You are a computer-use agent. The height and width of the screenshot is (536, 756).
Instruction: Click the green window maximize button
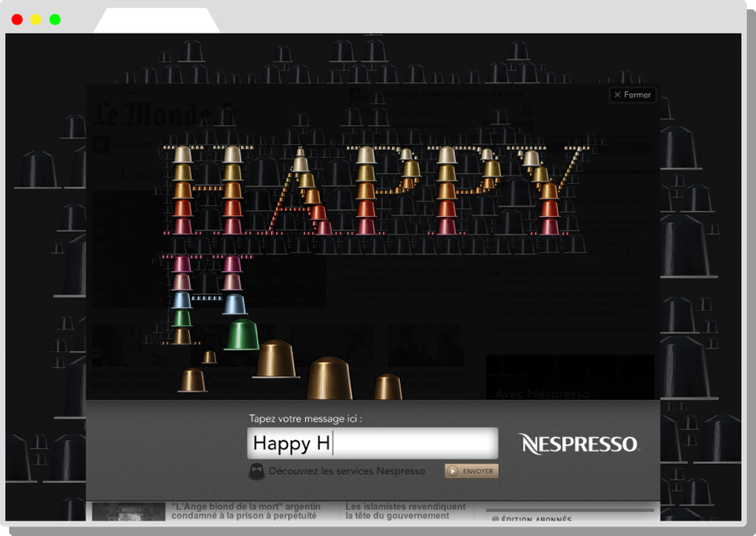tap(55, 19)
